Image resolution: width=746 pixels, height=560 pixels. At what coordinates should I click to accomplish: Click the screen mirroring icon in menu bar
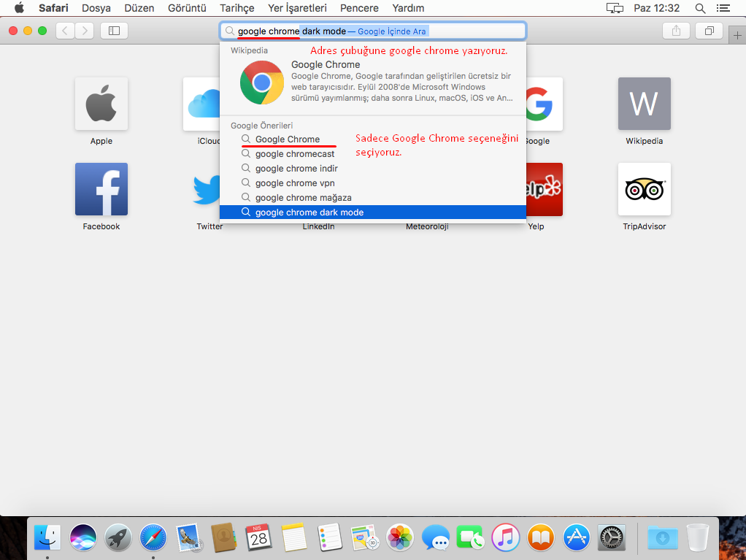(x=615, y=8)
